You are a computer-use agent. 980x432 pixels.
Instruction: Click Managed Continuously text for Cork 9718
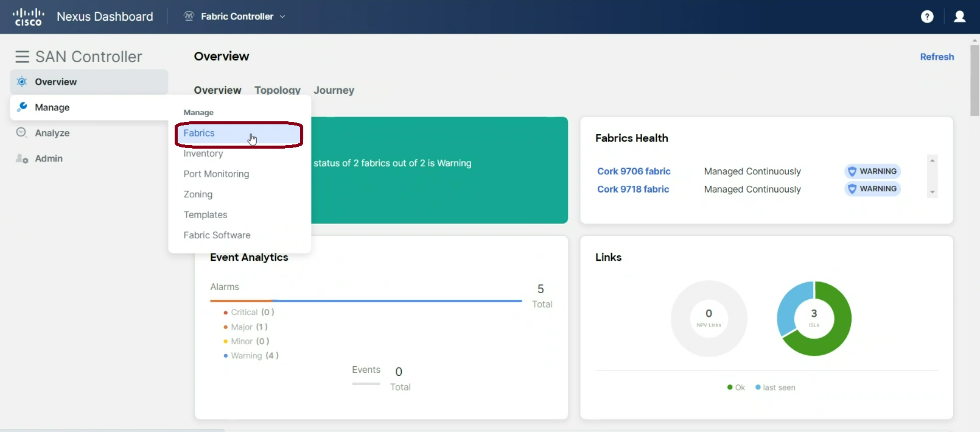pos(752,189)
